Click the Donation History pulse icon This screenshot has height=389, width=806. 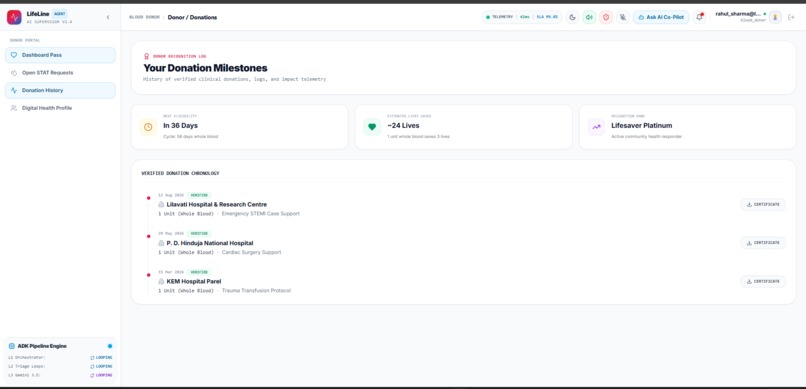(14, 90)
